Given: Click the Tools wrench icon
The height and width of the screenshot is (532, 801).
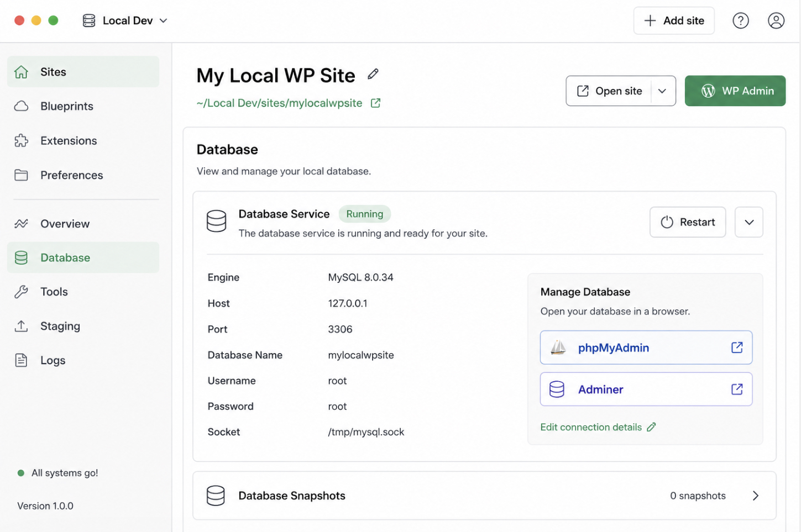Looking at the screenshot, I should click(x=21, y=292).
